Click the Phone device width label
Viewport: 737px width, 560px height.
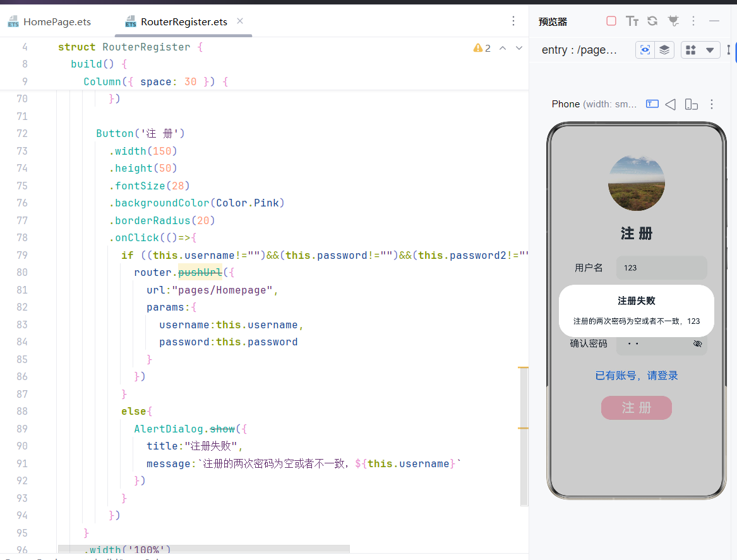594,104
